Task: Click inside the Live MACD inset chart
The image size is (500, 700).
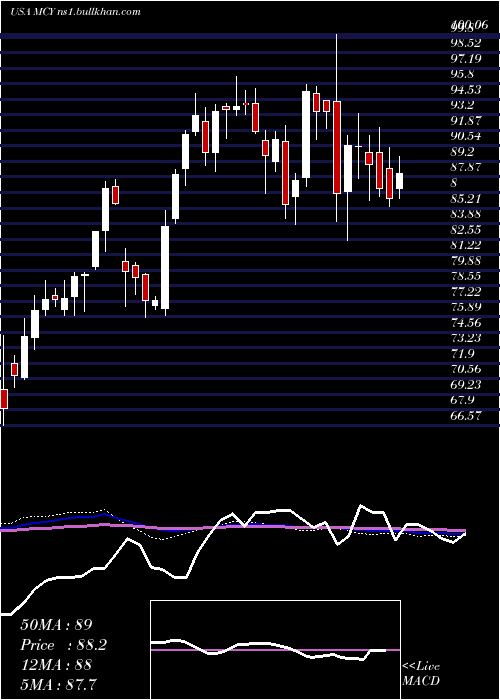Action: coord(275,650)
